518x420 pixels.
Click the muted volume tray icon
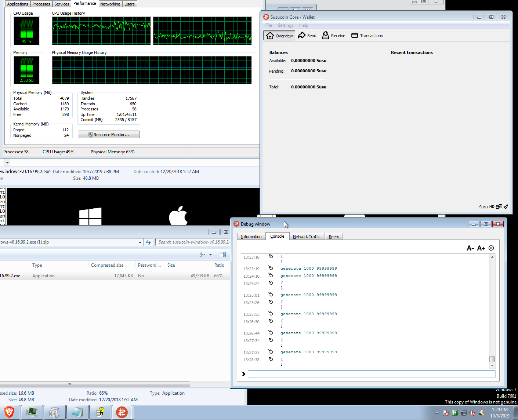(472, 413)
